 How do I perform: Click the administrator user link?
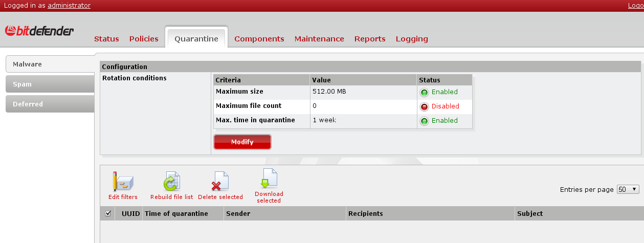[69, 6]
